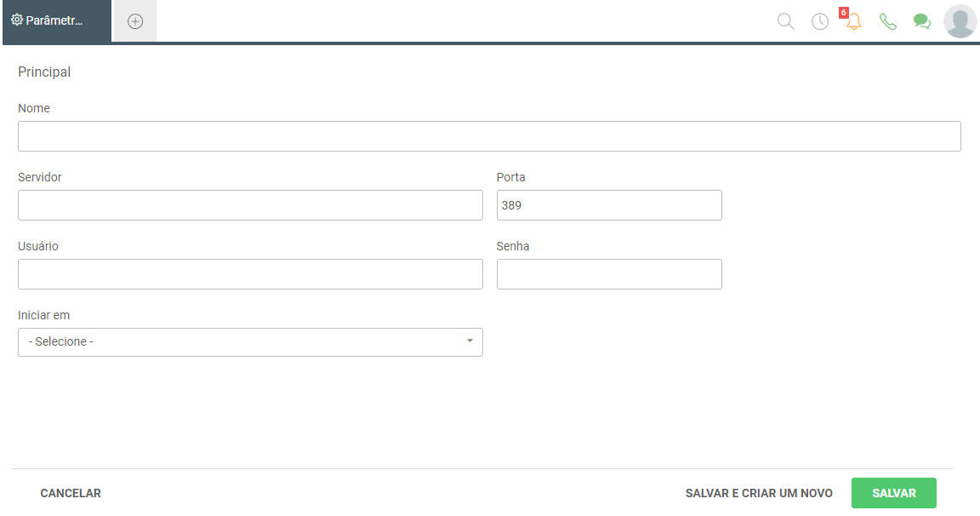Click the green SALVAR button
The image size is (980, 516).
pyautogui.click(x=894, y=493)
